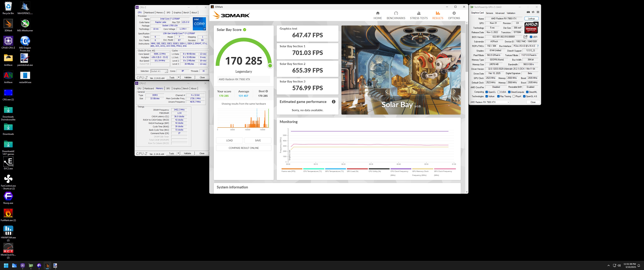
Task: Open the GPU-Z hamburger menu
Action: [538, 12]
